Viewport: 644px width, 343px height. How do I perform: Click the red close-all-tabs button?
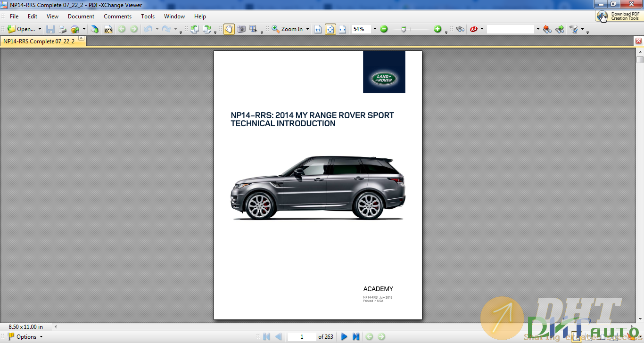639,41
